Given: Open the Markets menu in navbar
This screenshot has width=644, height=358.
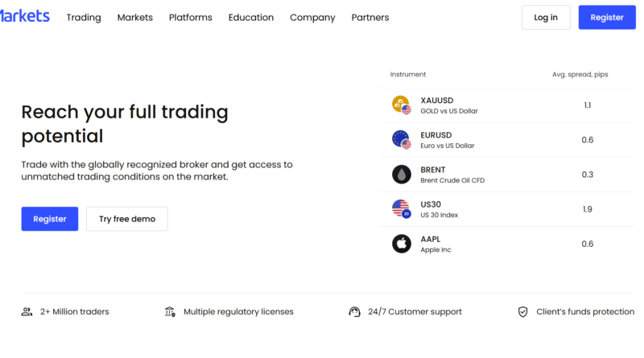Looking at the screenshot, I should point(134,18).
